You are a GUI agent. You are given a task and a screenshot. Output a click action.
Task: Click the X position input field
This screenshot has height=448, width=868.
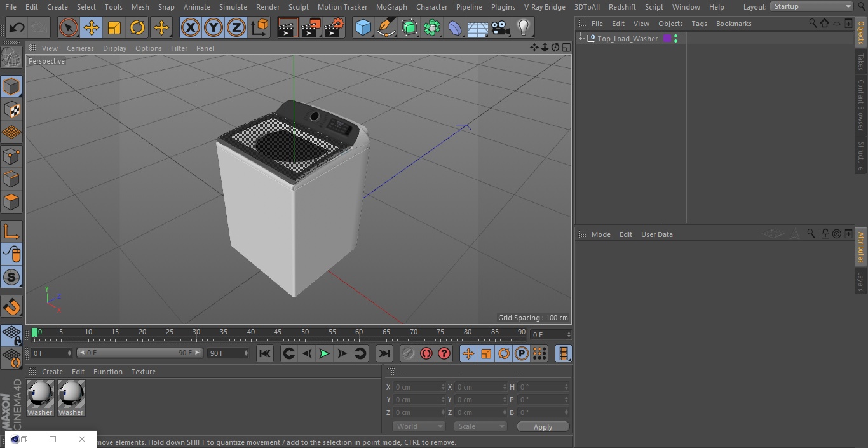tap(419, 387)
